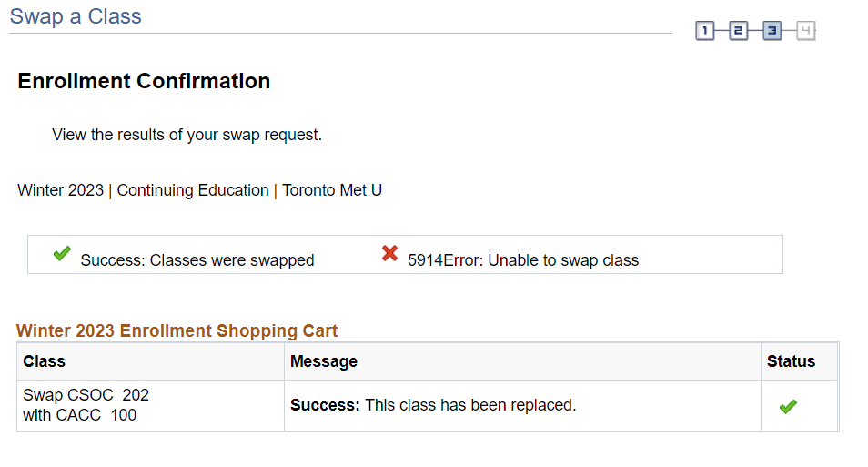This screenshot has width=868, height=467.
Task: Click the 'Swap a Class' page title
Action: click(x=76, y=16)
